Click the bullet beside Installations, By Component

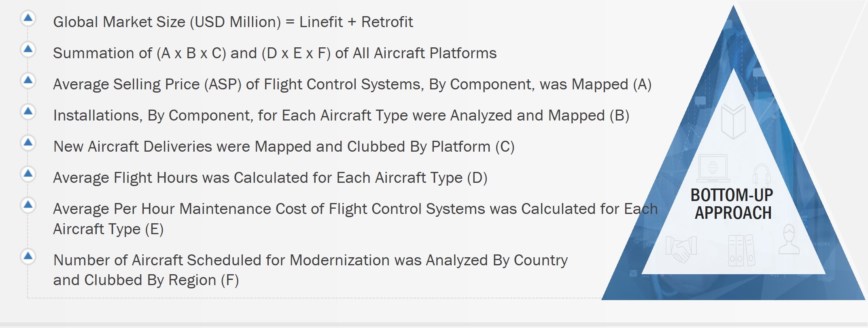pyautogui.click(x=28, y=112)
